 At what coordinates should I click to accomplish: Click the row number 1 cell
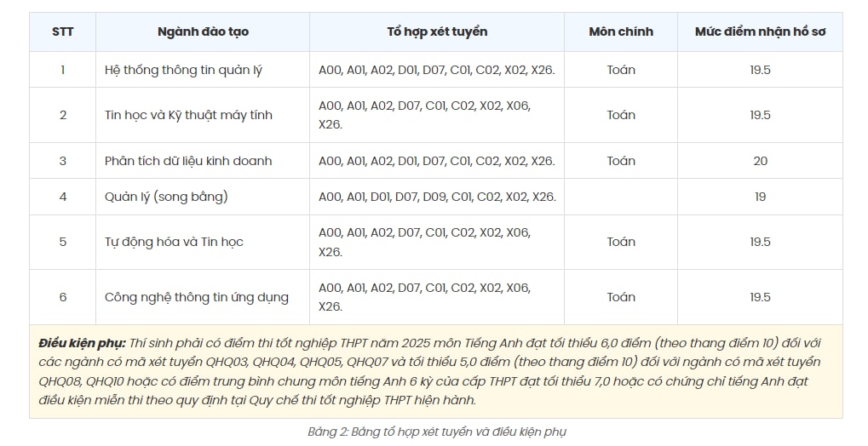tap(62, 70)
